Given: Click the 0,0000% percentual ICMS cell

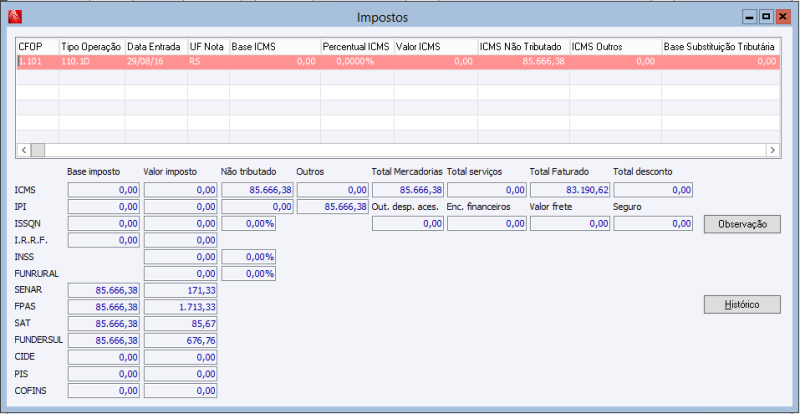Looking at the screenshot, I should point(357,61).
